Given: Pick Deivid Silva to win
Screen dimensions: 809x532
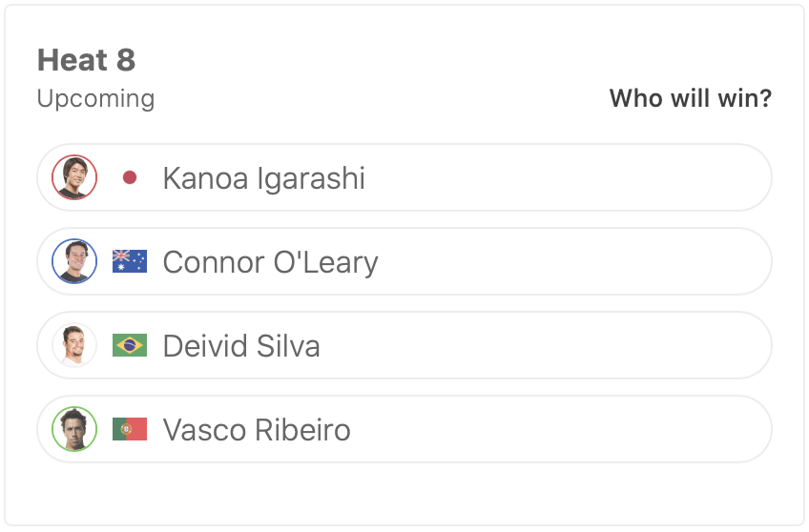Looking at the screenshot, I should click(x=572, y=345).
